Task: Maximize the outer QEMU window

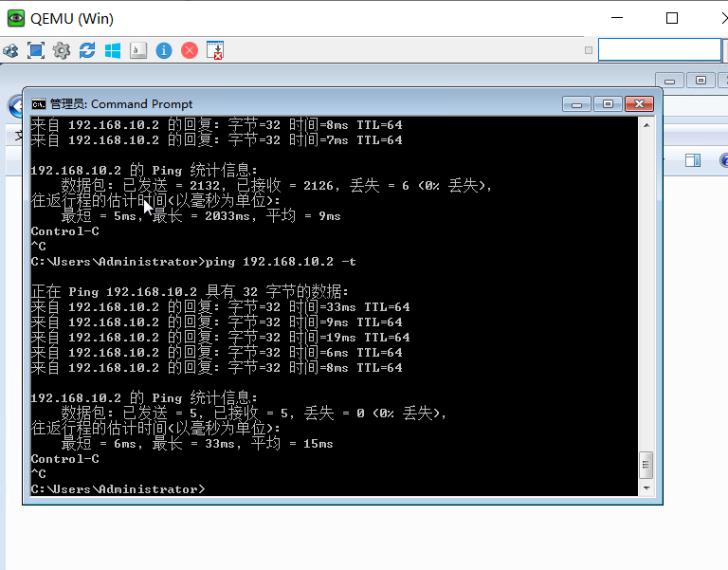Action: click(672, 18)
